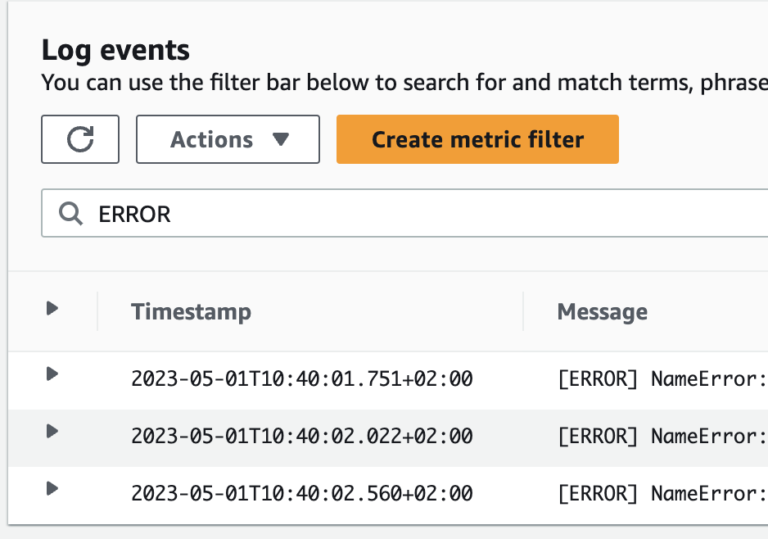Expand the 10:40:02.560 log event row
This screenshot has height=539, width=768.
click(x=53, y=489)
